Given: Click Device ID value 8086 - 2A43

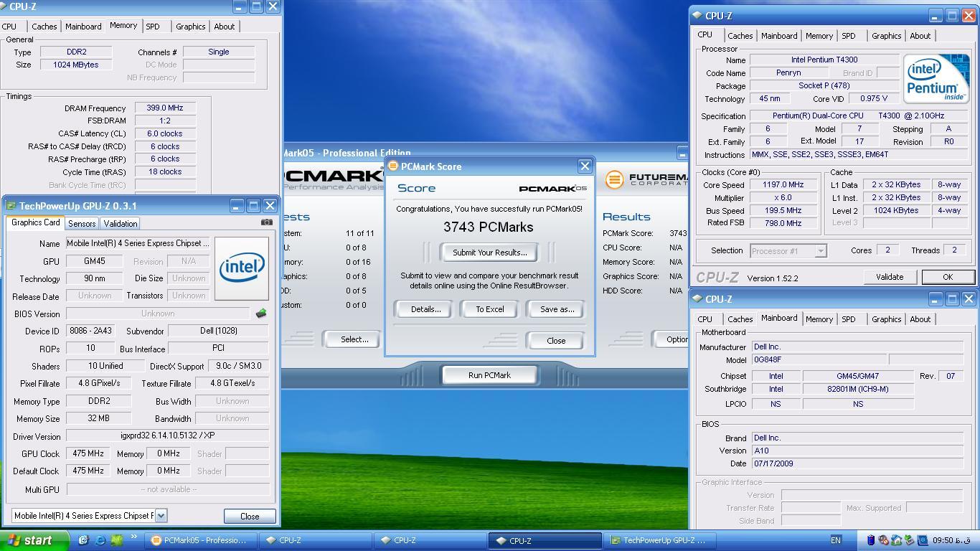Looking at the screenshot, I should [x=90, y=331].
